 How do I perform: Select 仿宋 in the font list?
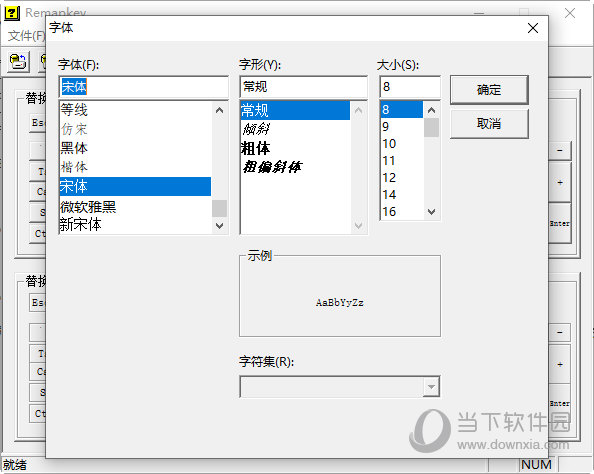(x=135, y=129)
